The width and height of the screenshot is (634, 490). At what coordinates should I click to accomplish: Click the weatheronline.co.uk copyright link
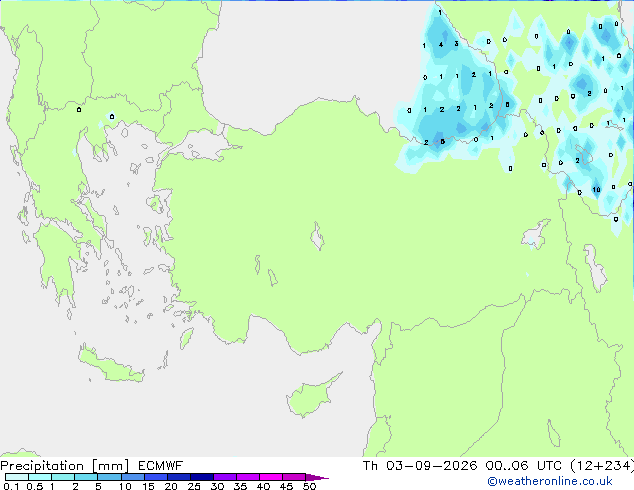[550, 481]
